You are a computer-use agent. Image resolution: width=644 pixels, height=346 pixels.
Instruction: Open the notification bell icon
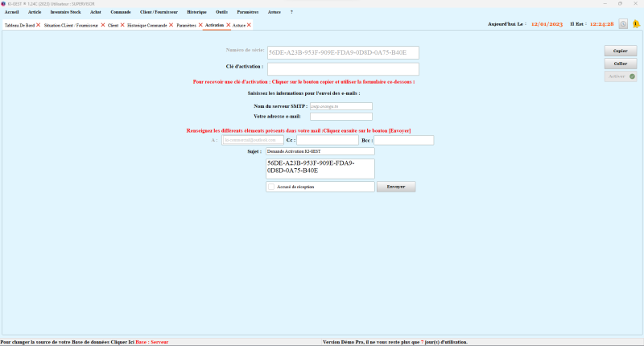coord(636,24)
